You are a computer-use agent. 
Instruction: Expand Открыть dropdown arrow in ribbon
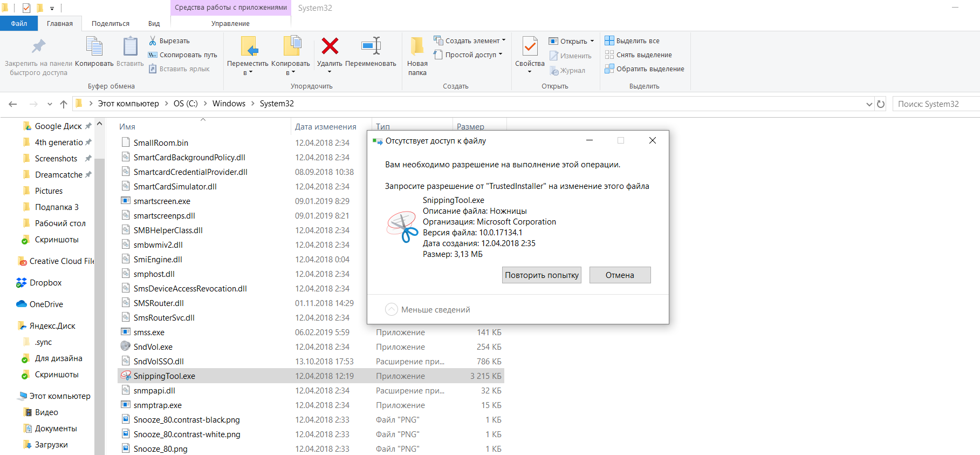[x=592, y=41]
